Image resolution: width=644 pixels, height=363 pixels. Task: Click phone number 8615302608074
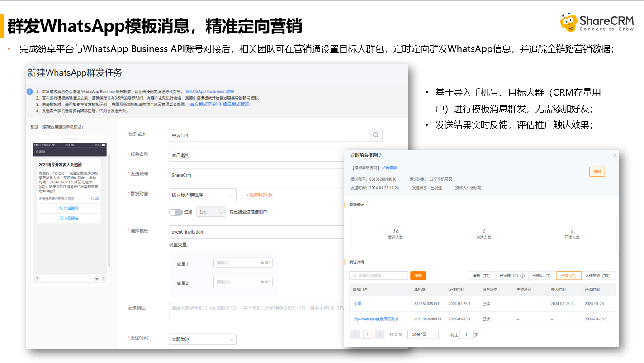427,319
